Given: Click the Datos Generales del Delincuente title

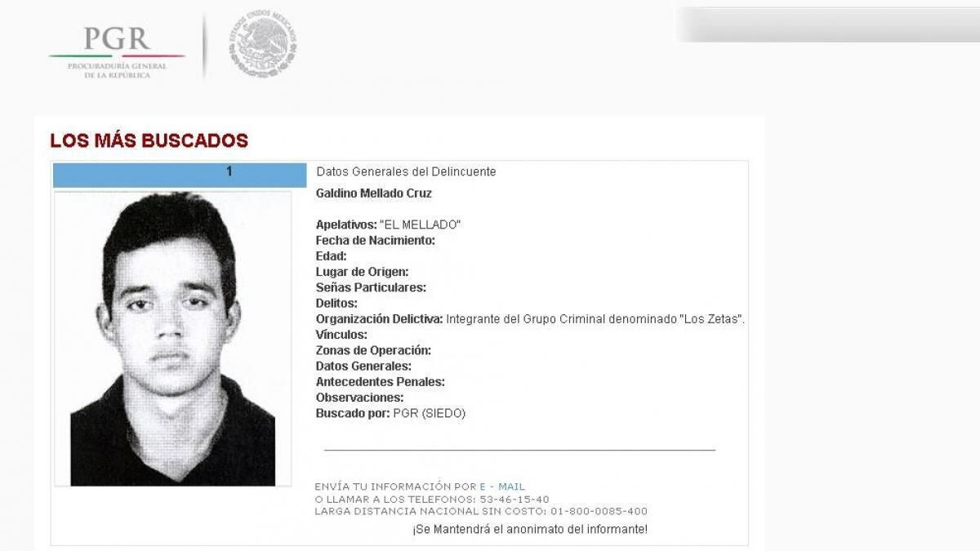Looking at the screenshot, I should pos(406,171).
